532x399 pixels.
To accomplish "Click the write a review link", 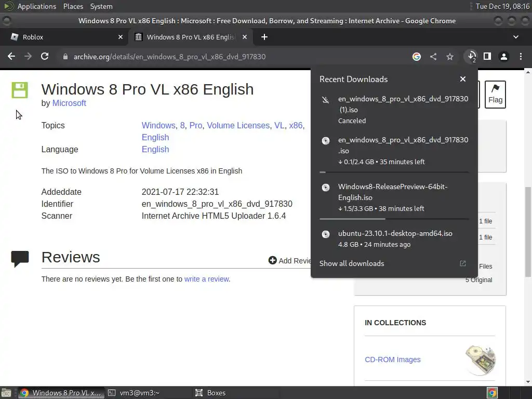I will click(207, 279).
